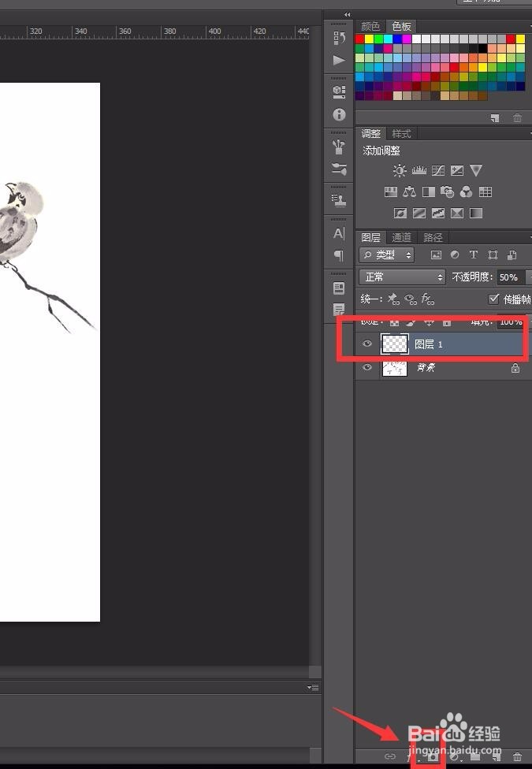Switch to the 调整 tab
The image size is (532, 769).
pyautogui.click(x=371, y=133)
